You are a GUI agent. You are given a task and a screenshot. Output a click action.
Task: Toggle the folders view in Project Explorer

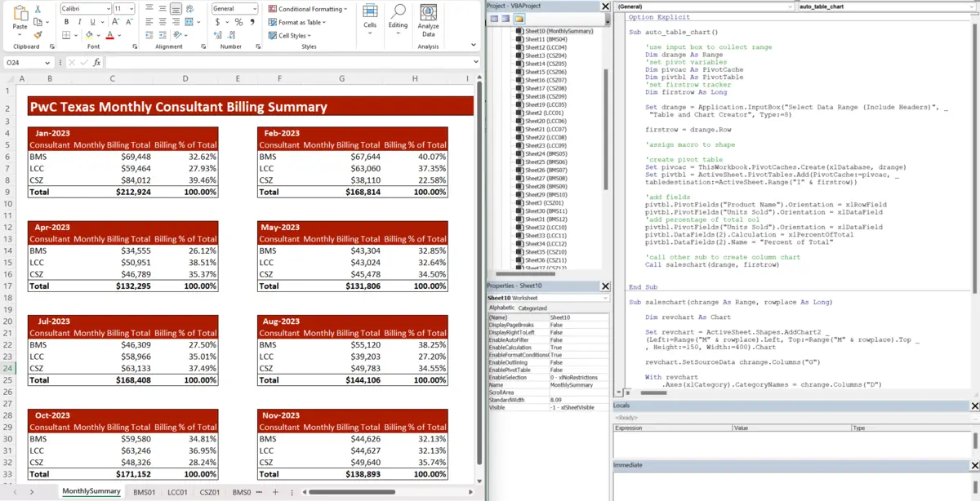click(x=519, y=17)
